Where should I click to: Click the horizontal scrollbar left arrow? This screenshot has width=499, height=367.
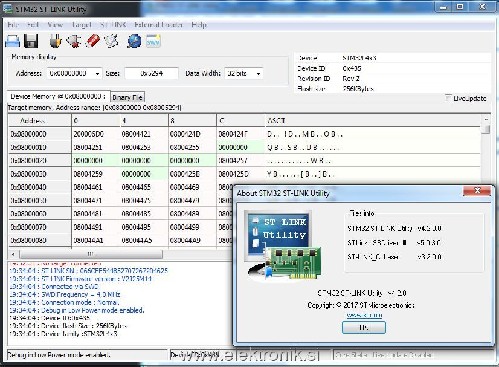(13, 254)
